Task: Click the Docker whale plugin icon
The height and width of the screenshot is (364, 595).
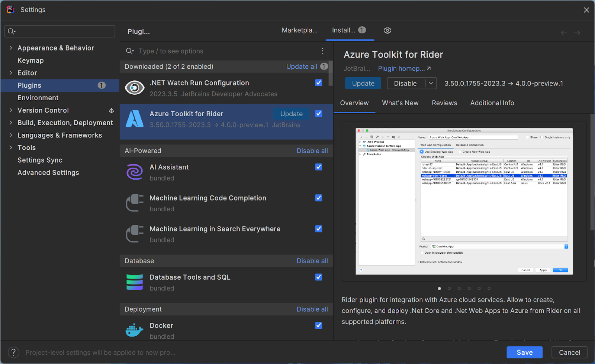Action: tap(135, 330)
